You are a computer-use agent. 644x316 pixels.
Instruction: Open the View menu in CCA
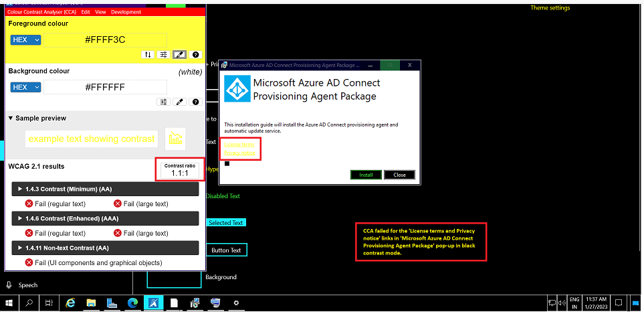100,12
